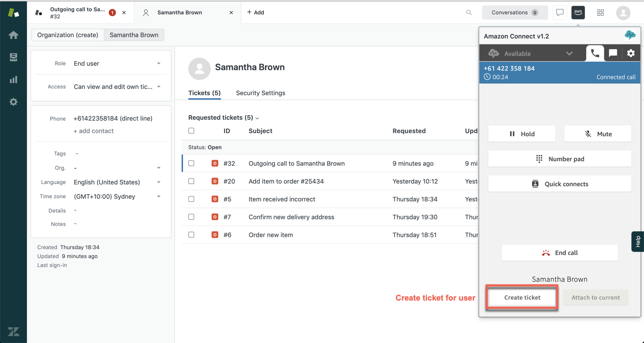Open Reporting bar chart icon
Viewport: 644px width, 343px height.
(x=13, y=79)
